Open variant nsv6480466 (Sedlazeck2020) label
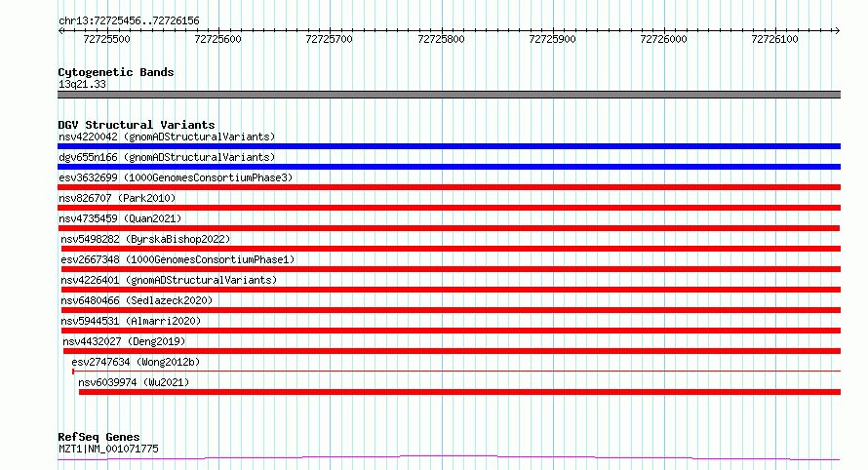Screen dimensions: 868x470 137,300
